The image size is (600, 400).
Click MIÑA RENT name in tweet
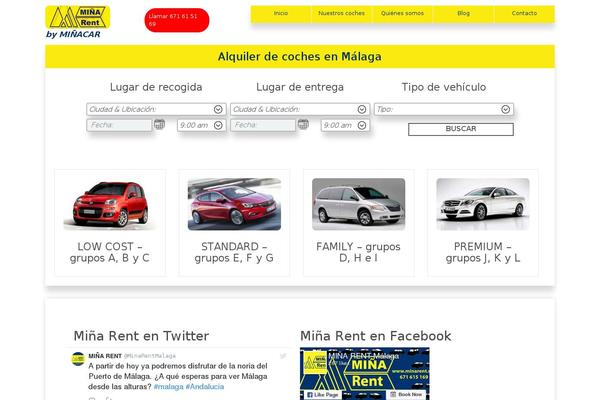[105, 356]
